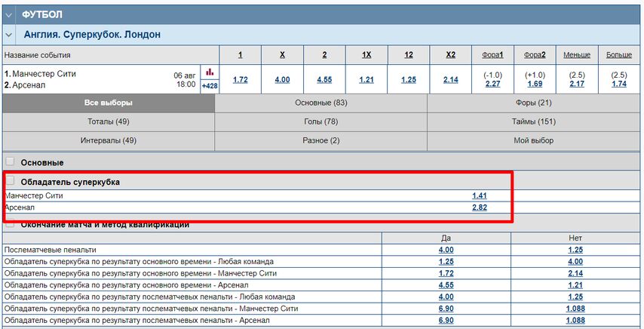Tick Окончание матча и метод квалификации checkbox
Screen dimensions: 644x329
click(x=10, y=224)
